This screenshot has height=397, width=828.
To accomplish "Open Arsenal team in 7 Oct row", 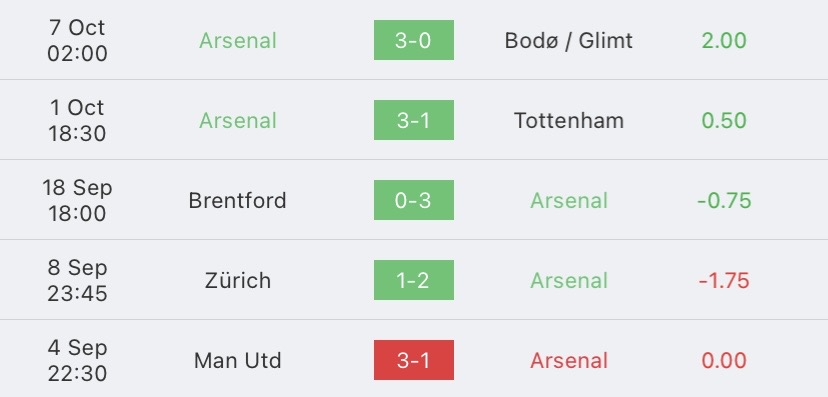I will pyautogui.click(x=238, y=41).
